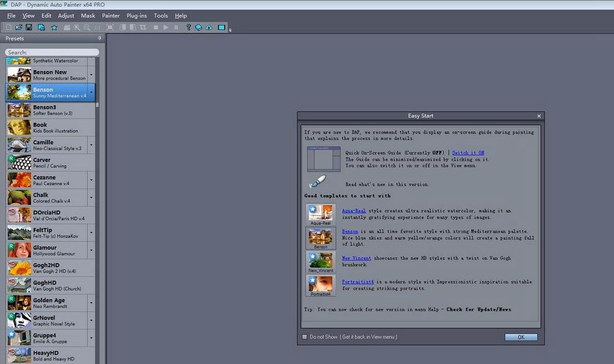Open the Help menu
614x364 pixels.
click(x=181, y=16)
